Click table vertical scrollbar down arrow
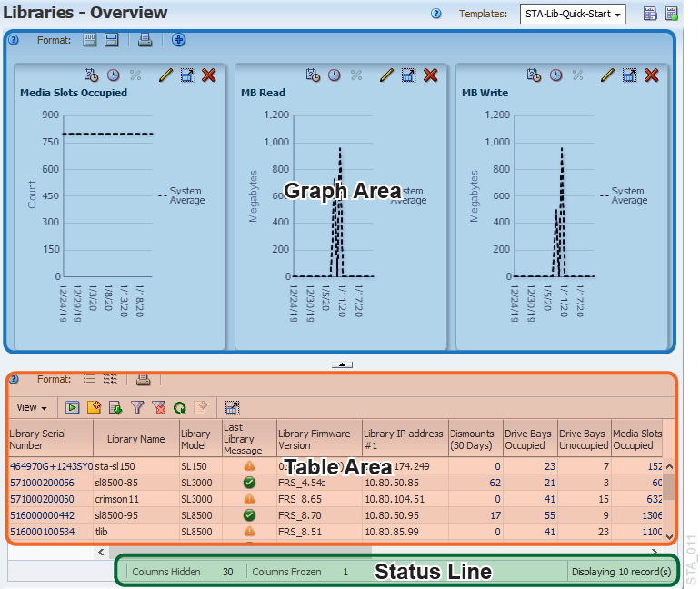The width and height of the screenshot is (700, 589). [669, 537]
